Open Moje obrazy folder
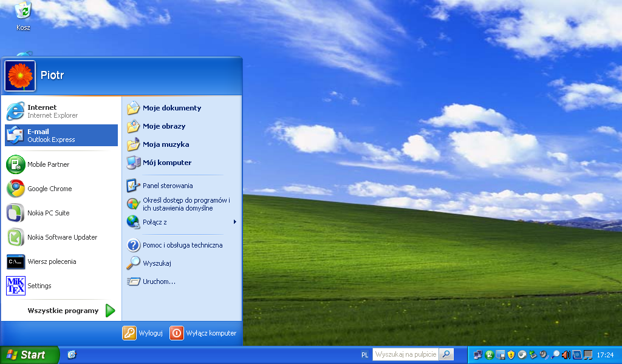Image resolution: width=622 pixels, height=364 pixels. pos(182,126)
